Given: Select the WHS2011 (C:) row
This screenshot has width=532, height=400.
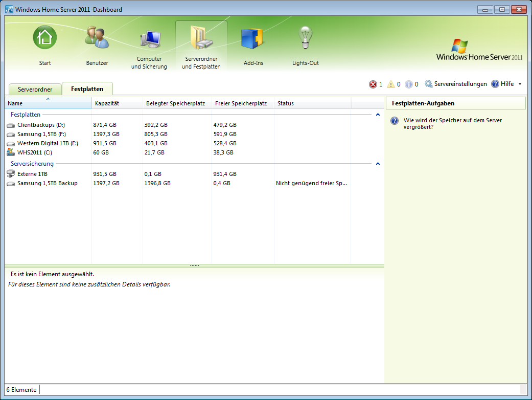Looking at the screenshot, I should pyautogui.click(x=194, y=152).
